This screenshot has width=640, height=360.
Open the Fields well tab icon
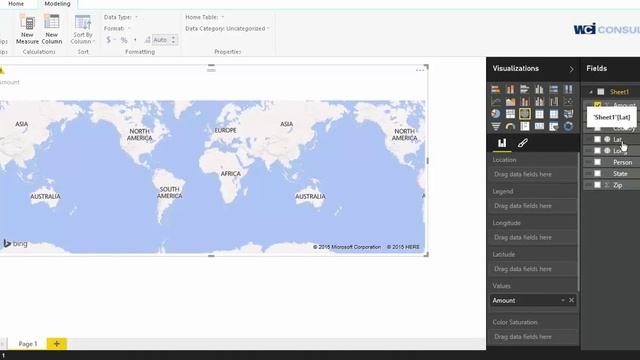click(502, 143)
